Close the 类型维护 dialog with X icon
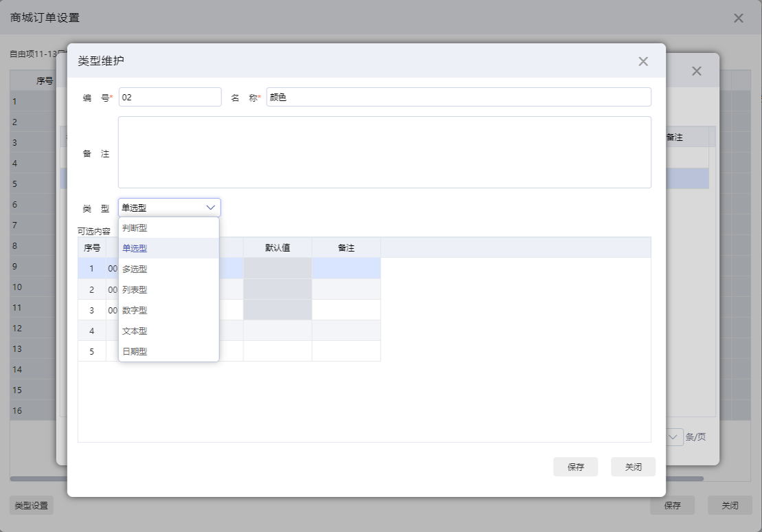The image size is (762, 532). click(x=643, y=61)
